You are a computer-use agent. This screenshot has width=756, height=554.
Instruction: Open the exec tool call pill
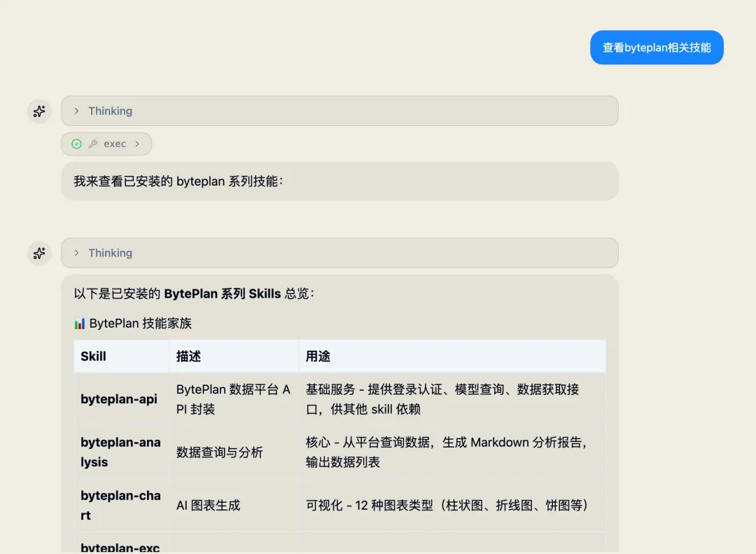(106, 144)
